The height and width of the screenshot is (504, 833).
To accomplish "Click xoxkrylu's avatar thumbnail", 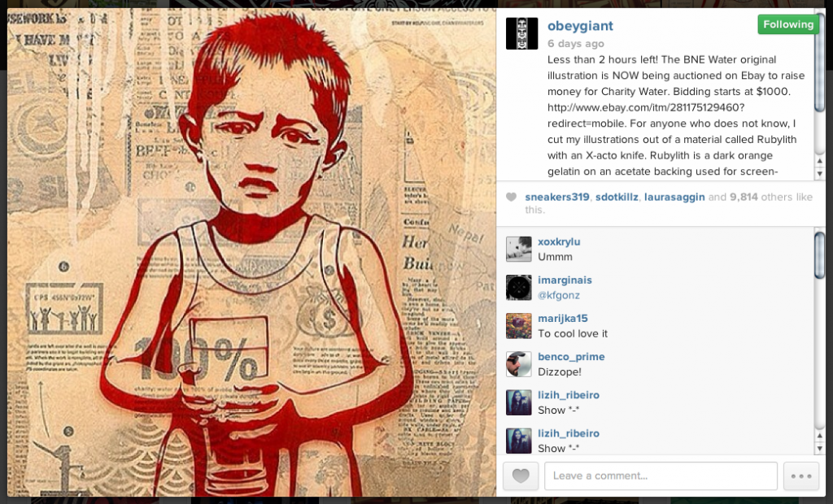I will click(x=518, y=249).
